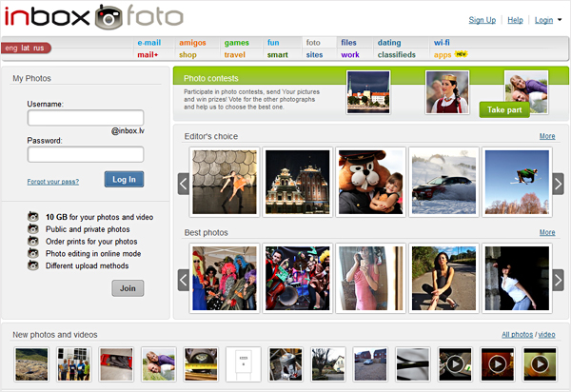Go to the dating section

(x=388, y=43)
